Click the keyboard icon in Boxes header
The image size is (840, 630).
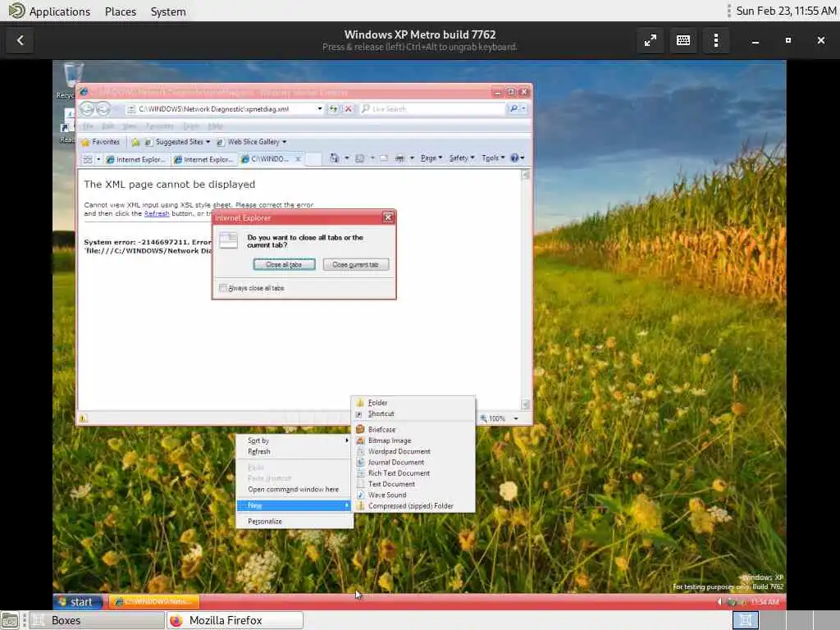point(683,40)
